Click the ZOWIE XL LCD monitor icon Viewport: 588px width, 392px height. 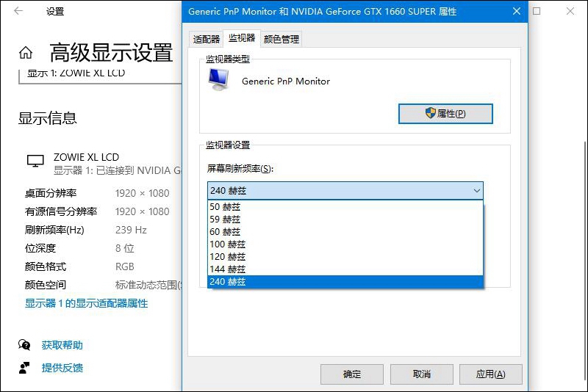tap(35, 161)
